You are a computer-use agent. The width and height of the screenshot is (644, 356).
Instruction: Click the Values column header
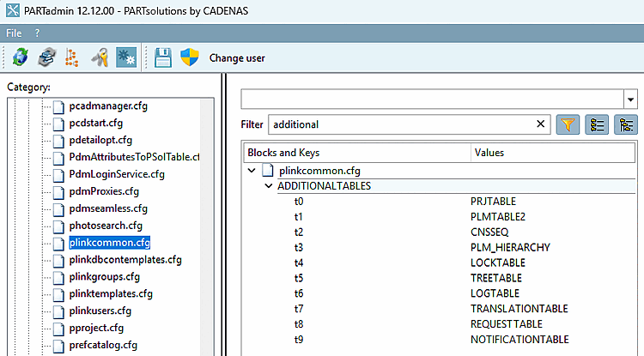point(553,153)
